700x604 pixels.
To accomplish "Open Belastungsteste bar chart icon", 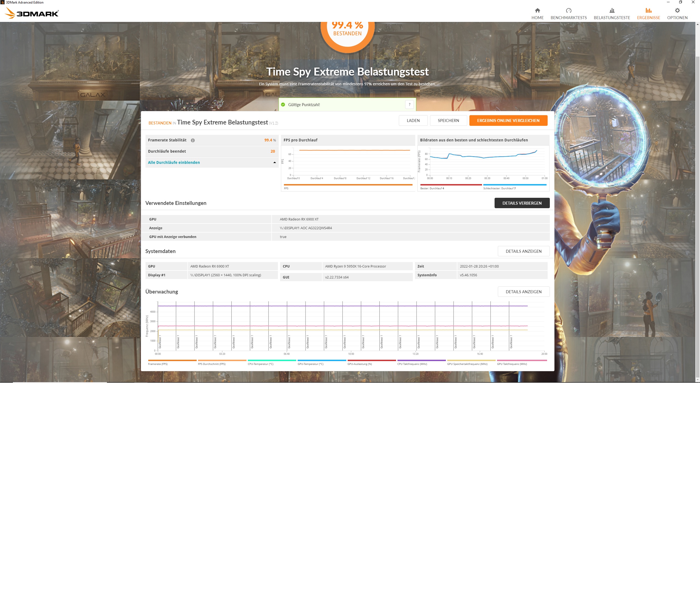I will tap(611, 10).
